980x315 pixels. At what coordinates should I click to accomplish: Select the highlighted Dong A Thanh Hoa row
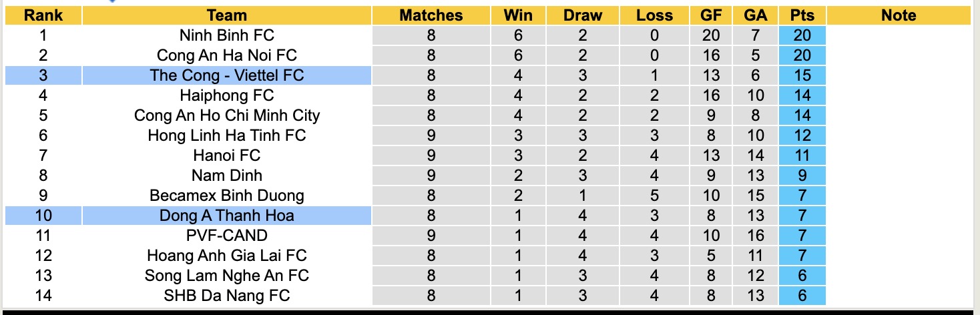pyautogui.click(x=227, y=216)
